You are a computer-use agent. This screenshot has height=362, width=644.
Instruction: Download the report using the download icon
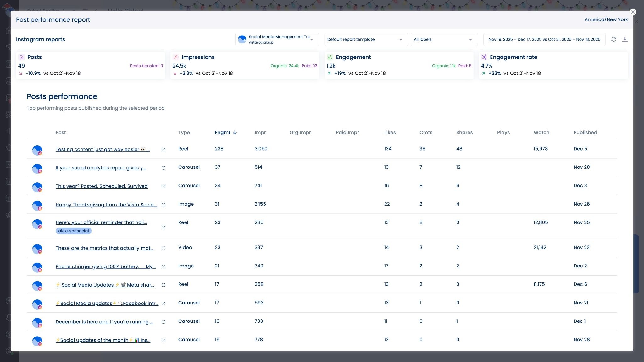tap(625, 39)
